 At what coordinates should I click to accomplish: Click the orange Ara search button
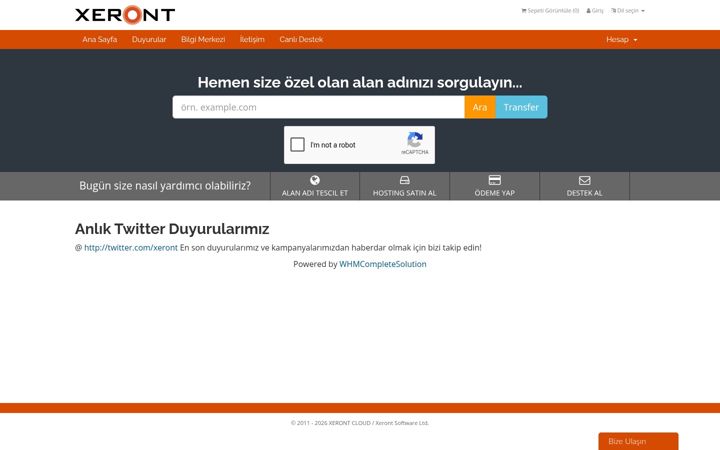click(480, 107)
